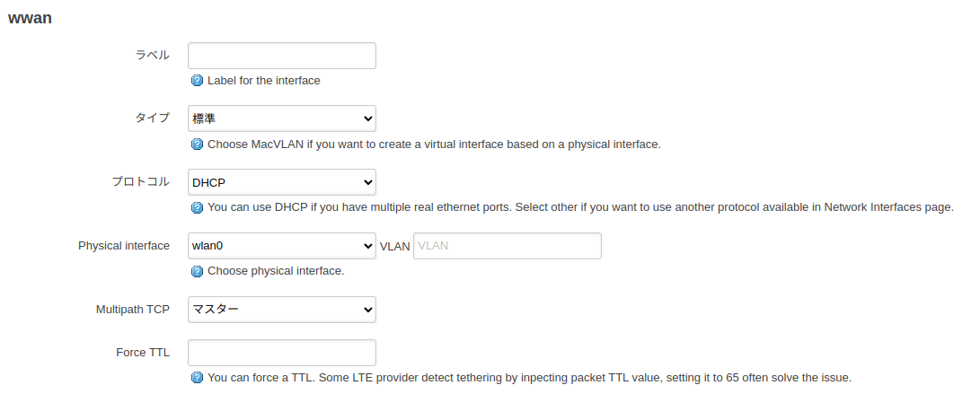This screenshot has height=394, width=980.
Task: Click the Physical interface label text
Action: pyautogui.click(x=124, y=246)
